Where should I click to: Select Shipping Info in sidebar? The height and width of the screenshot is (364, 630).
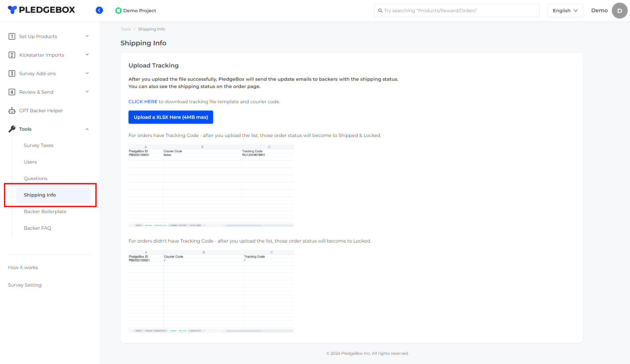click(53, 195)
